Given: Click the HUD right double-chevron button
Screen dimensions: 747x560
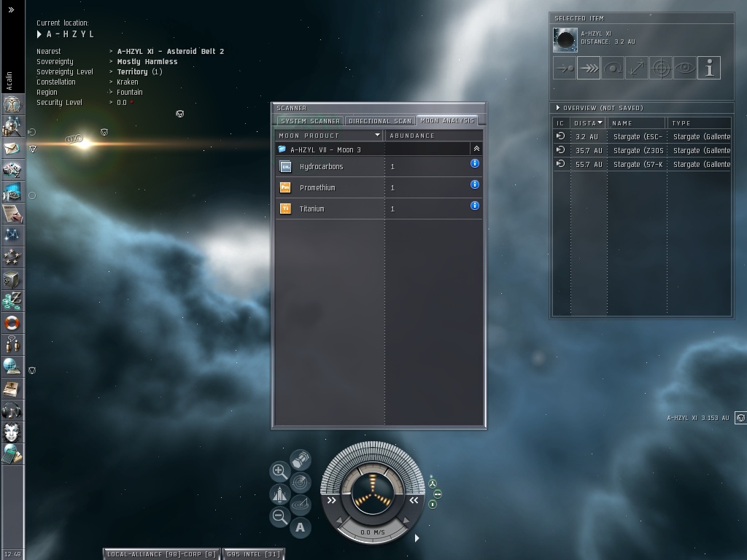Looking at the screenshot, I should click(414, 500).
